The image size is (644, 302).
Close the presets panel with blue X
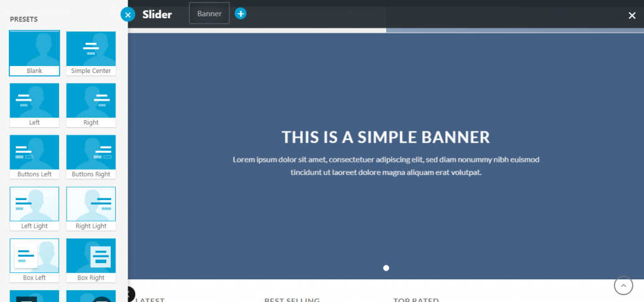(128, 15)
